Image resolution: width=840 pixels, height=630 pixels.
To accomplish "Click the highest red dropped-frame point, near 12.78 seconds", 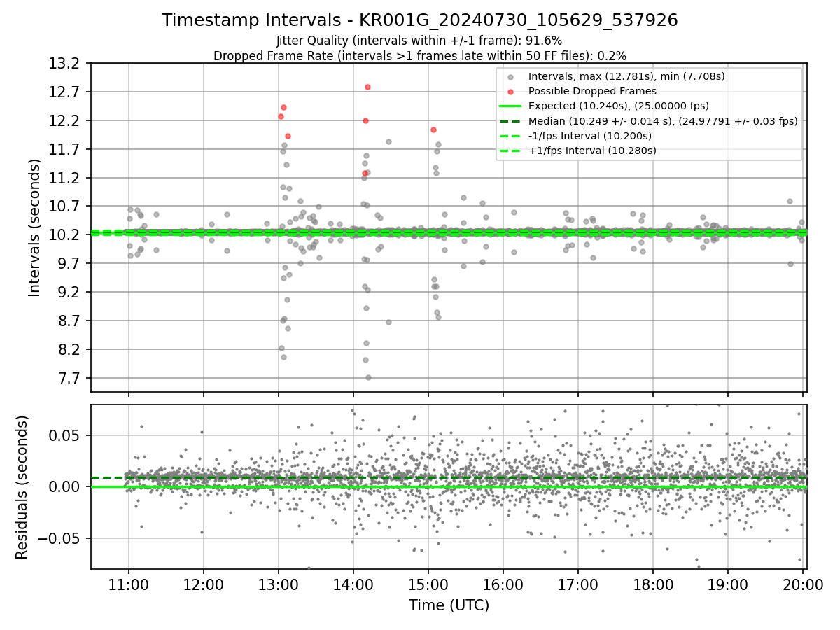I will coord(367,87).
